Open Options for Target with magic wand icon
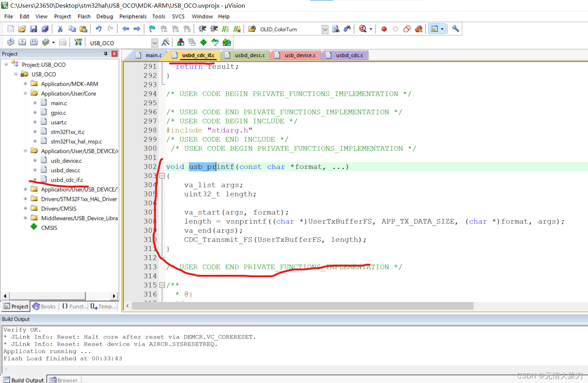 click(166, 42)
